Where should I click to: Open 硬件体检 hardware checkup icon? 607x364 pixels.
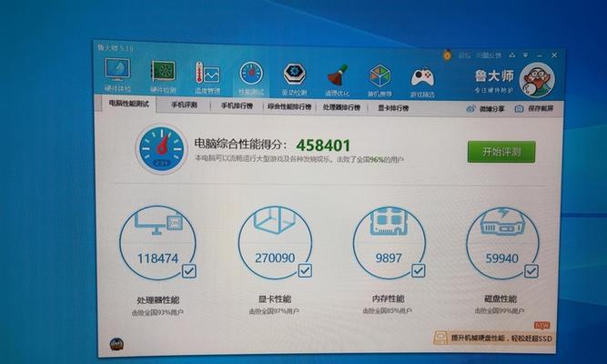[117, 76]
